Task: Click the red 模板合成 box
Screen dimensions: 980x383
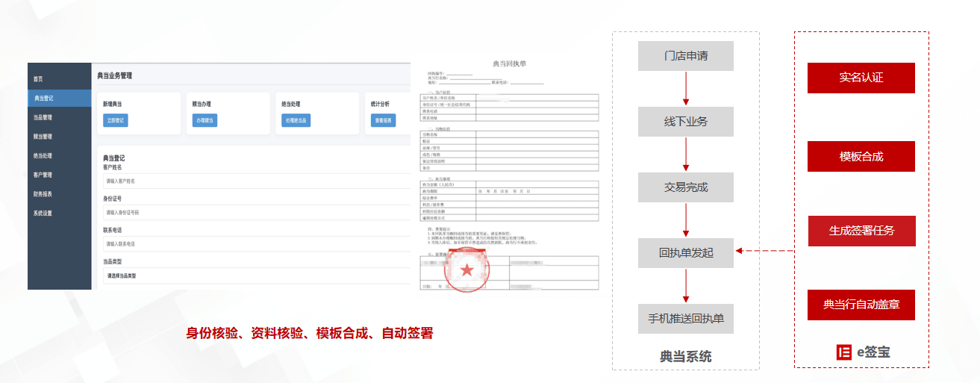Action: (x=861, y=156)
